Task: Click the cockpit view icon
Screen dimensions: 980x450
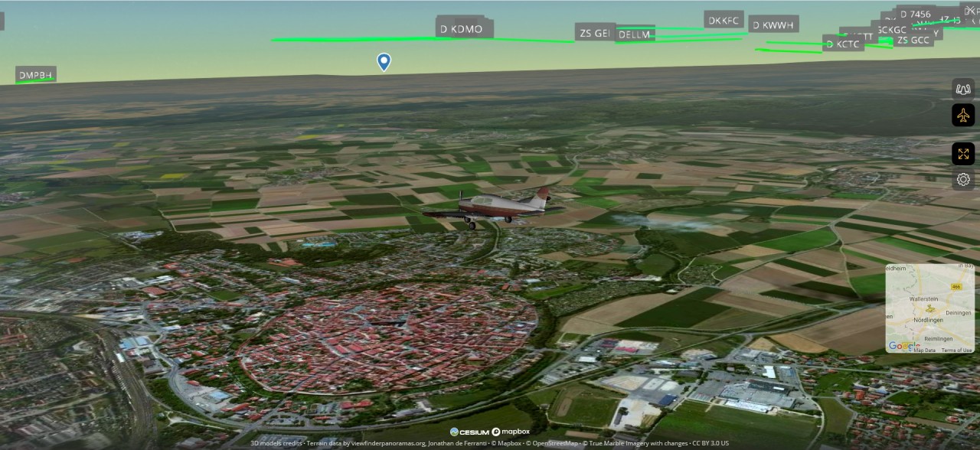Action: pos(963,89)
